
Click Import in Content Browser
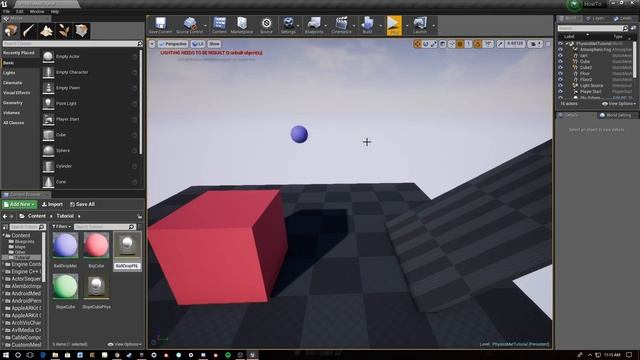(52, 204)
